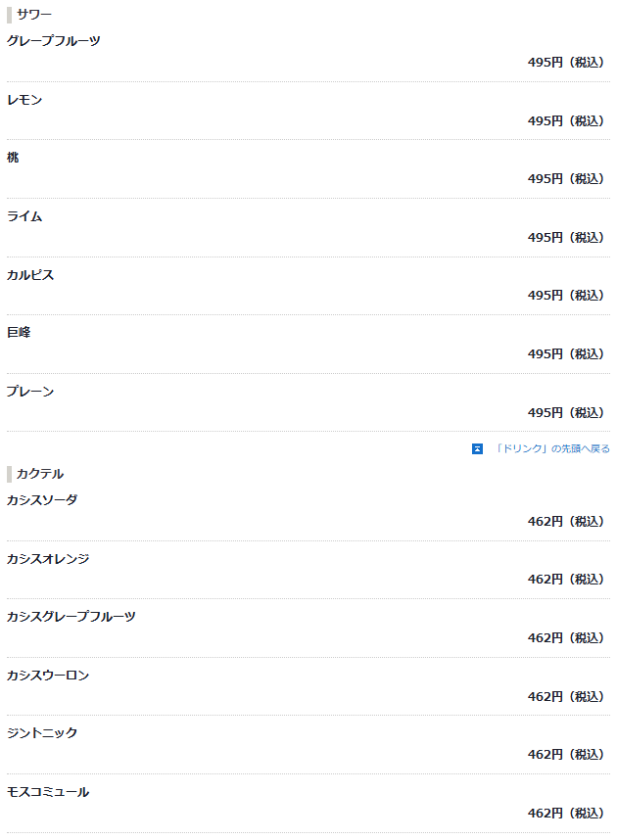Click the blue up-arrow icon beside ドリンク link
Screen dimensions: 617x840
(477, 449)
